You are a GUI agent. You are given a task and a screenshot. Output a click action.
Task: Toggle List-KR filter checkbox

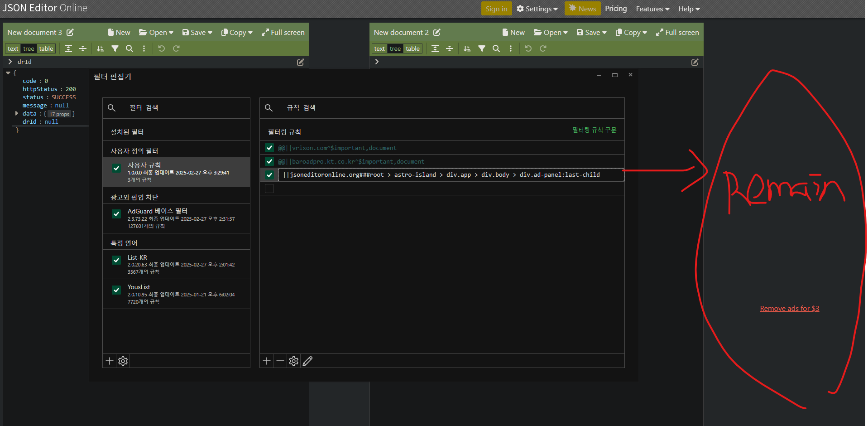116,260
